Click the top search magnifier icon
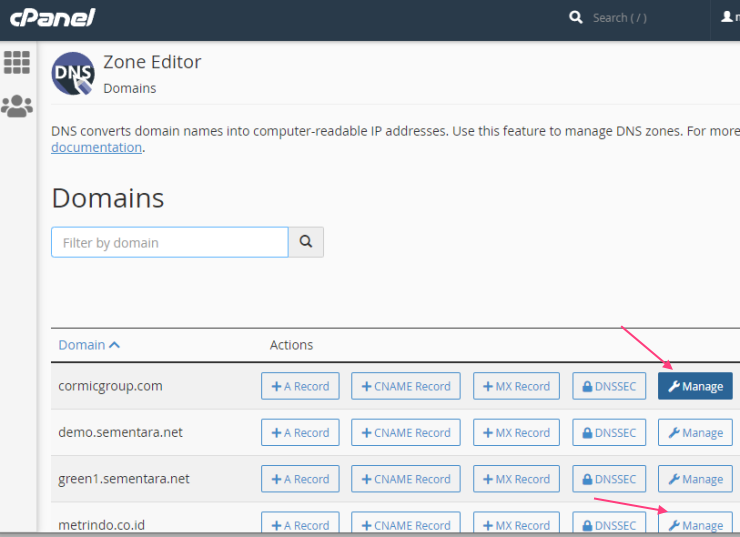This screenshot has width=740, height=537. tap(575, 17)
